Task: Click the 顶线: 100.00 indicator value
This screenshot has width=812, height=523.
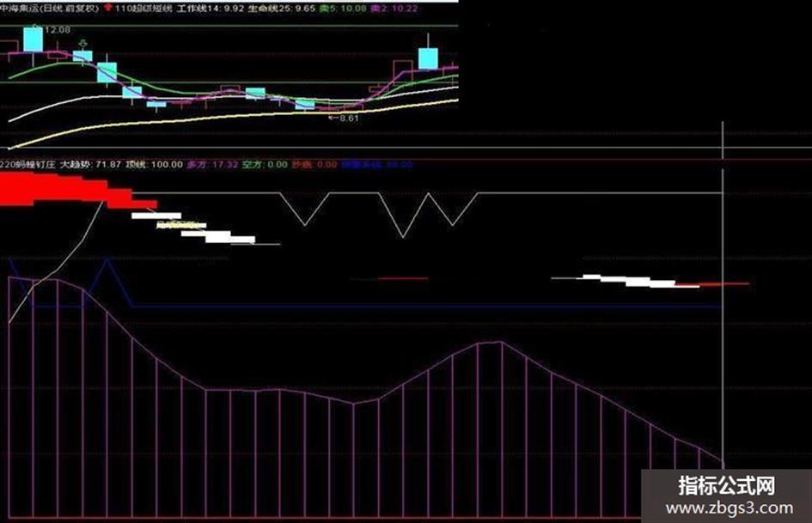Action: click(154, 165)
